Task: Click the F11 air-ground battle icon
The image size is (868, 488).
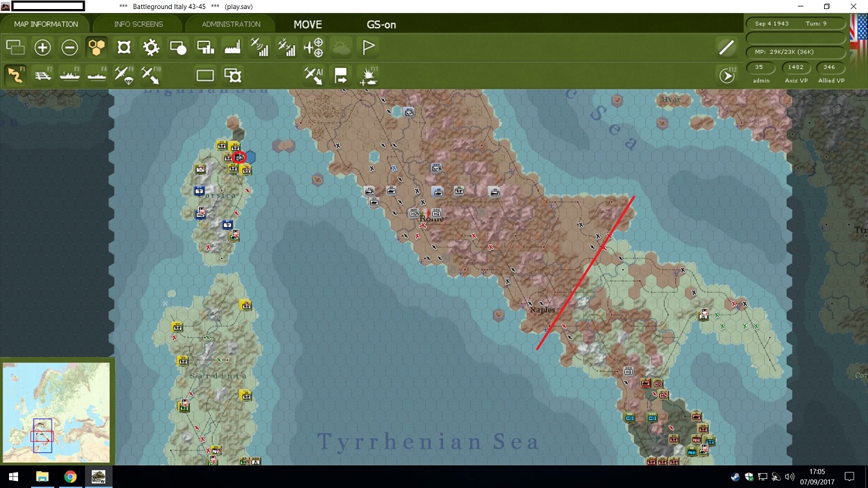Action: pyautogui.click(x=368, y=76)
